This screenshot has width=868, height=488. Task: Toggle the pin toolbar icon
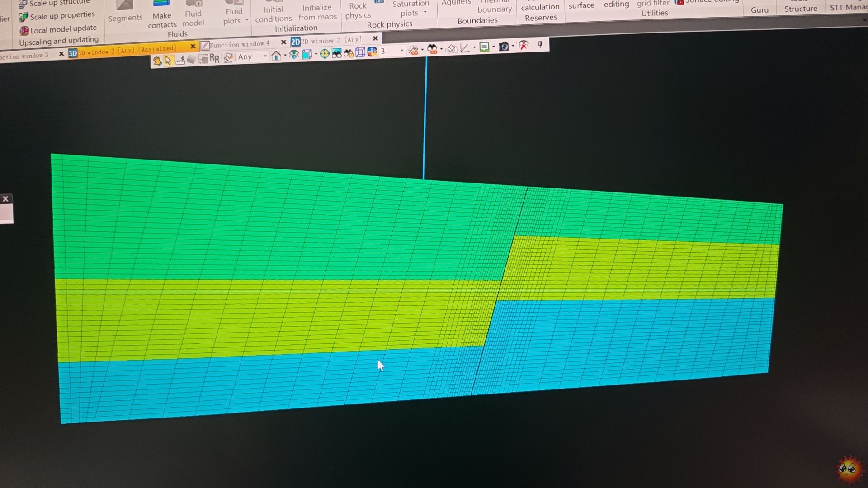[x=540, y=45]
